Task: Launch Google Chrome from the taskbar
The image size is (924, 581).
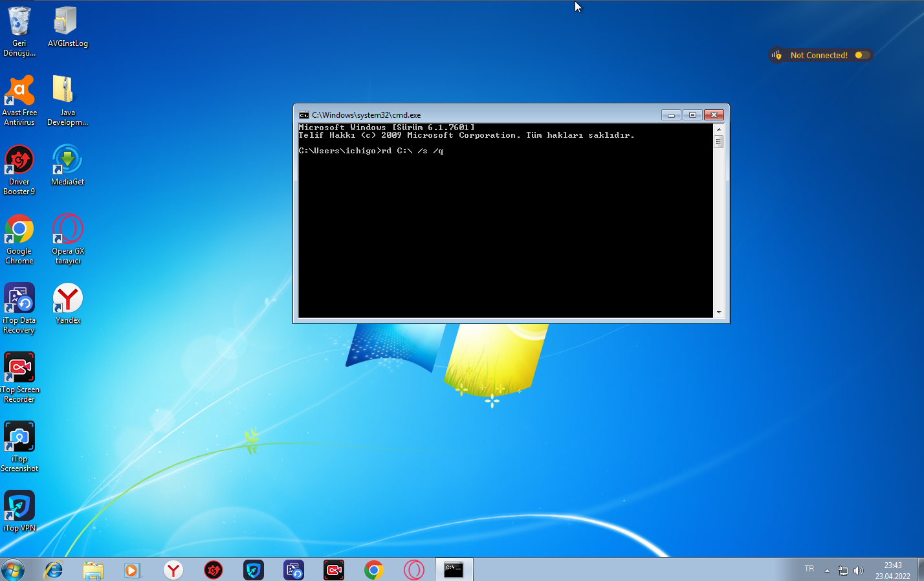Action: point(374,570)
